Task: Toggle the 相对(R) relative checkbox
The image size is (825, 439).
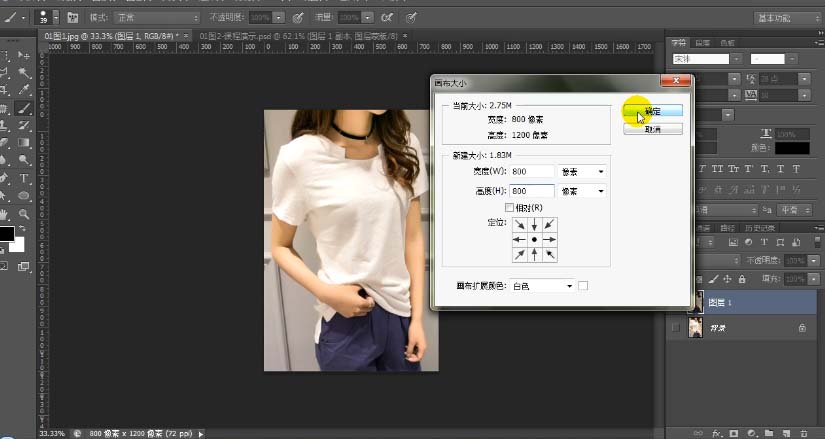Action: [509, 207]
